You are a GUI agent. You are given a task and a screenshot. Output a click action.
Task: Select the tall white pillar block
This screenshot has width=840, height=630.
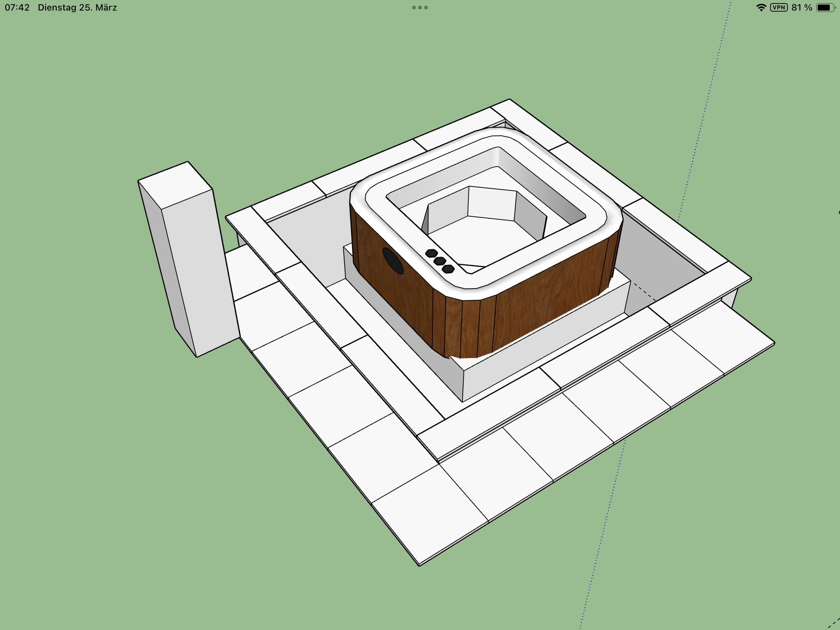(x=188, y=259)
